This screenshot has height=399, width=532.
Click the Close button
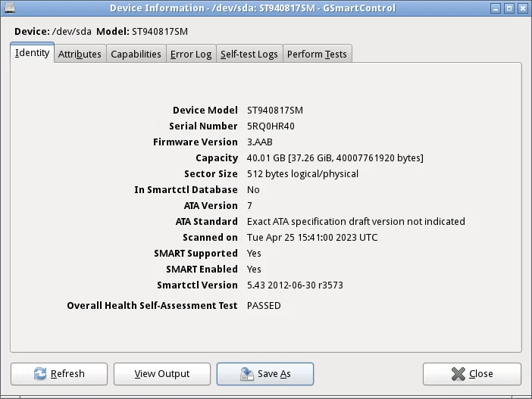pos(472,374)
